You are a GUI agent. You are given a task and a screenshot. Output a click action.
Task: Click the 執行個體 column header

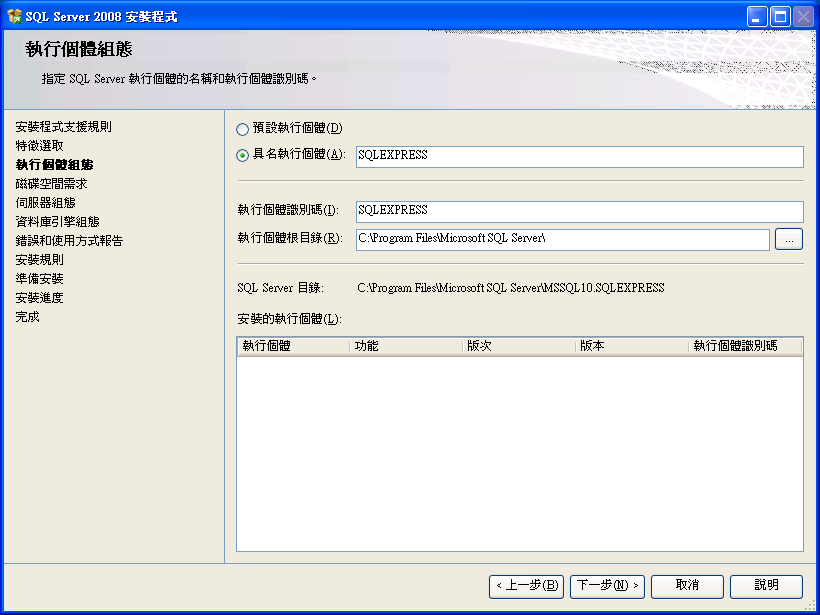coord(293,346)
